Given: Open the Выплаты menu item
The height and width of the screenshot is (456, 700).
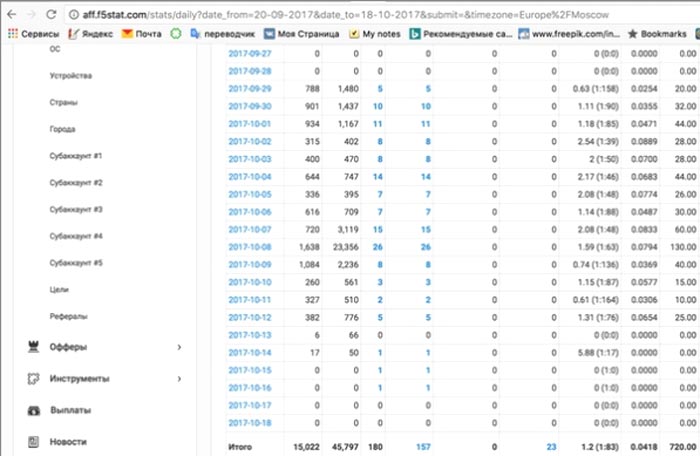Looking at the screenshot, I should (x=71, y=410).
